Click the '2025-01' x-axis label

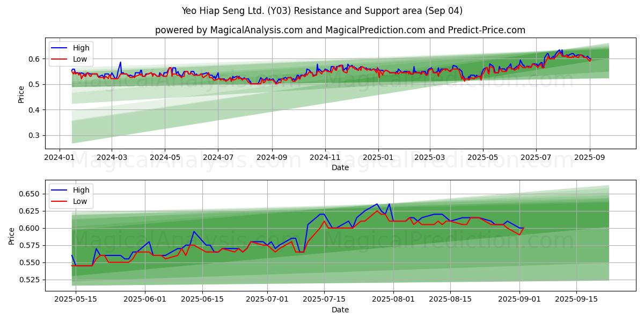(378, 158)
